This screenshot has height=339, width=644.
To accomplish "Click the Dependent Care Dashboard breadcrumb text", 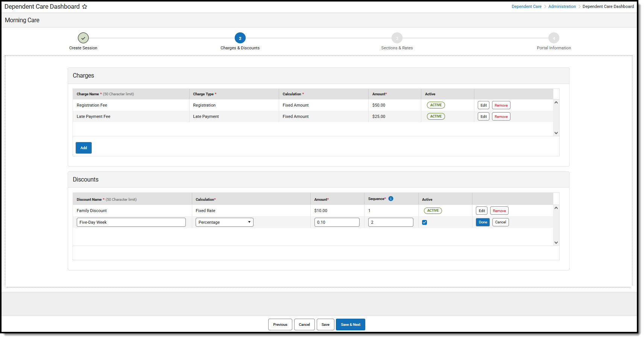I will point(608,6).
